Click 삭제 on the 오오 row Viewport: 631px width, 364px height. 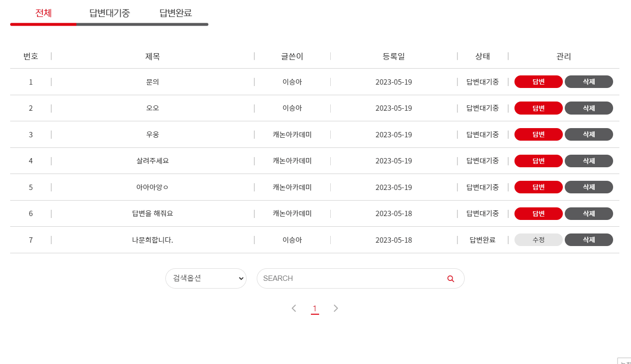tap(588, 108)
